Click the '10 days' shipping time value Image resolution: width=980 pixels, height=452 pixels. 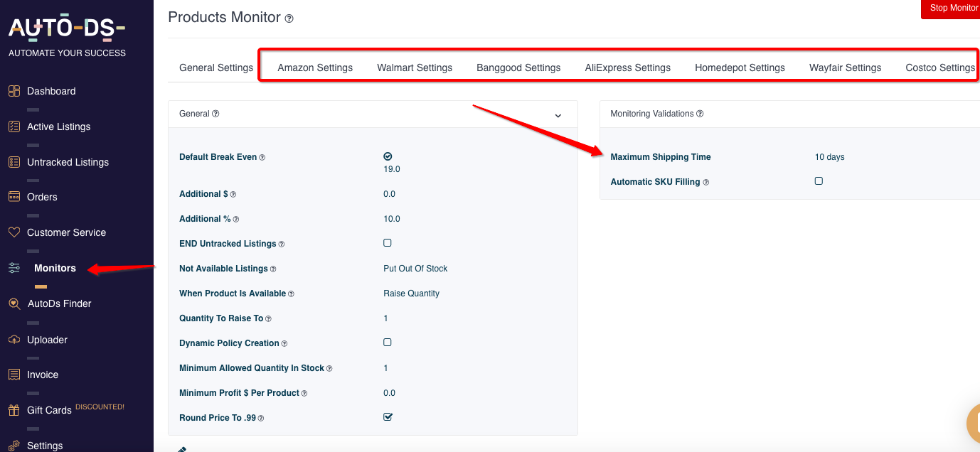[x=829, y=157]
